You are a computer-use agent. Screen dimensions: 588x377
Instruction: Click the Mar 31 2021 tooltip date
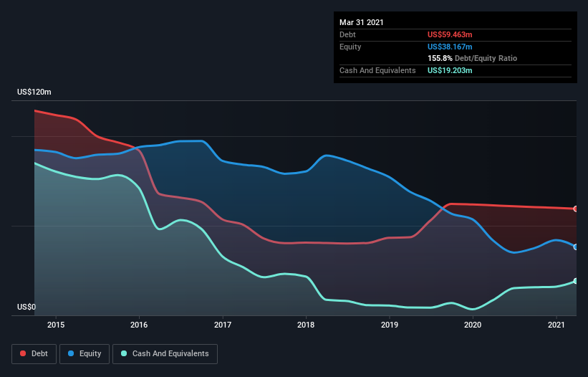pos(362,22)
